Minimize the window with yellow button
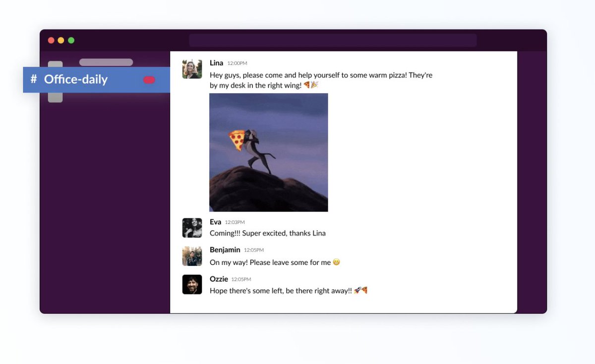 tap(61, 40)
